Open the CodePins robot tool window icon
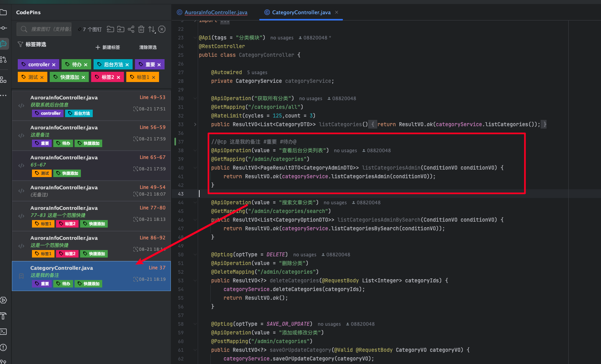The image size is (601, 364). (4, 43)
